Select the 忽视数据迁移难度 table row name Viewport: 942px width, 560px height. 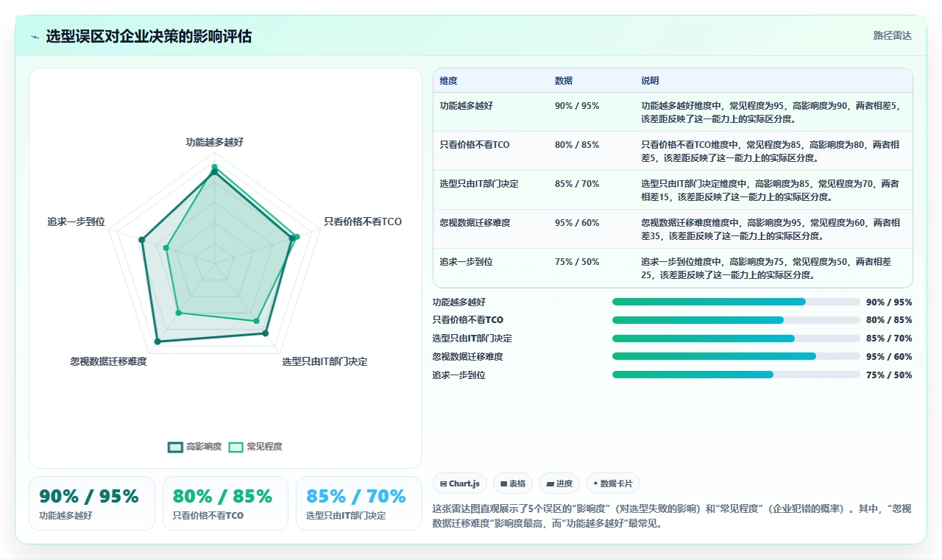coord(475,223)
